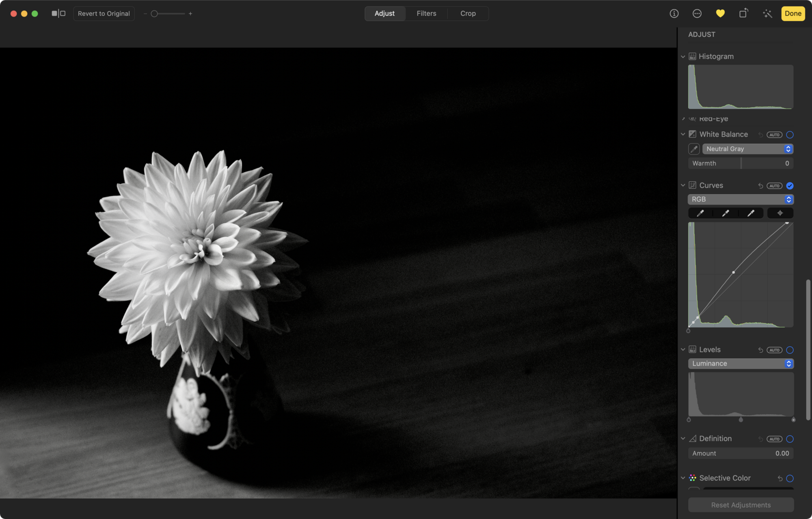Screen dimensions: 812x519
Task: Click the Warmth slider
Action: [x=741, y=163]
